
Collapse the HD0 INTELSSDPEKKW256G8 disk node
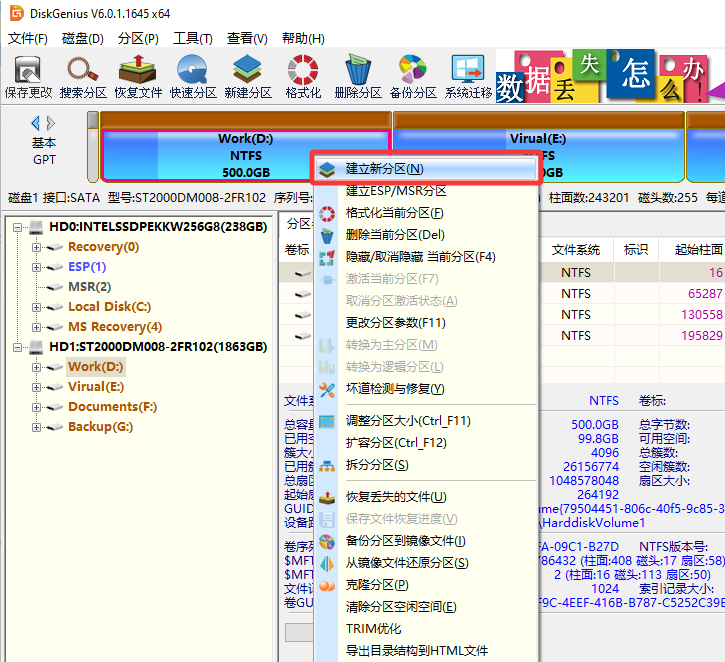tap(17, 227)
